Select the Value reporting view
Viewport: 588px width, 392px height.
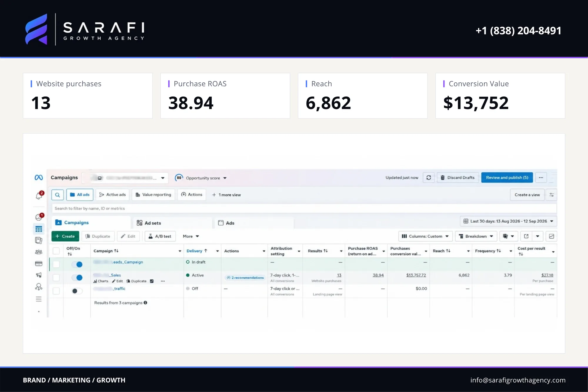(153, 195)
